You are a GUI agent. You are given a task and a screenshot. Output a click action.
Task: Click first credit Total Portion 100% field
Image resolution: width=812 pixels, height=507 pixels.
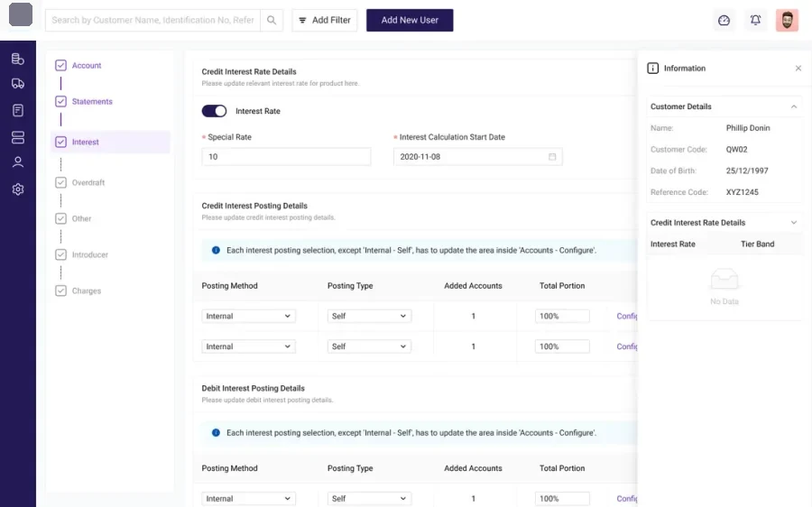tap(562, 316)
